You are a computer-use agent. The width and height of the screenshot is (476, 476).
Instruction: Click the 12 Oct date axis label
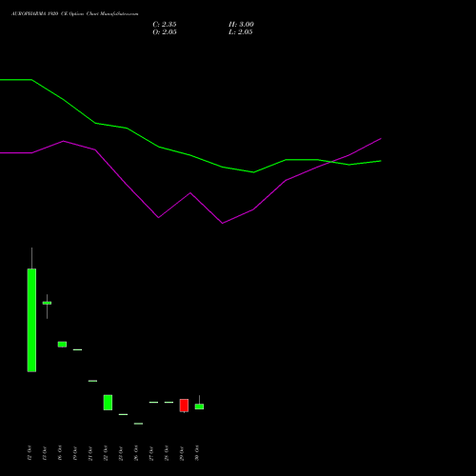30,453
